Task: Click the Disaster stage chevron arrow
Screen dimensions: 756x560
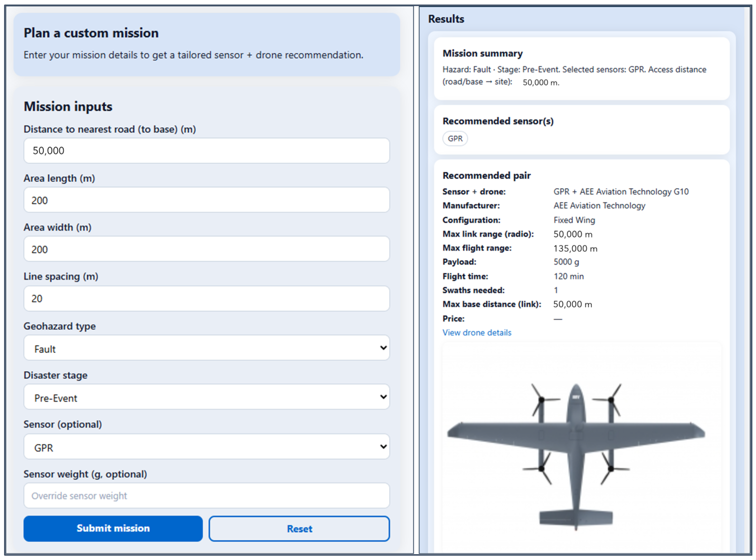Action: [x=383, y=397]
